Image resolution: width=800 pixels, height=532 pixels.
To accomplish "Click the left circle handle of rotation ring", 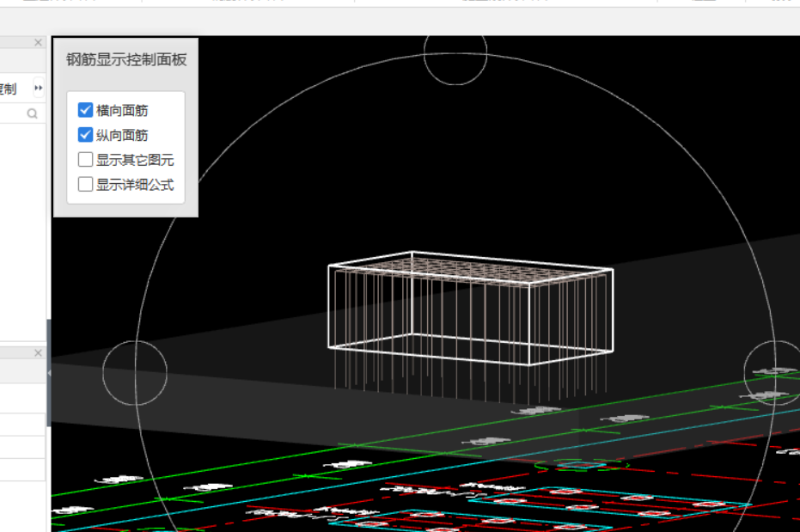I will 135,373.
